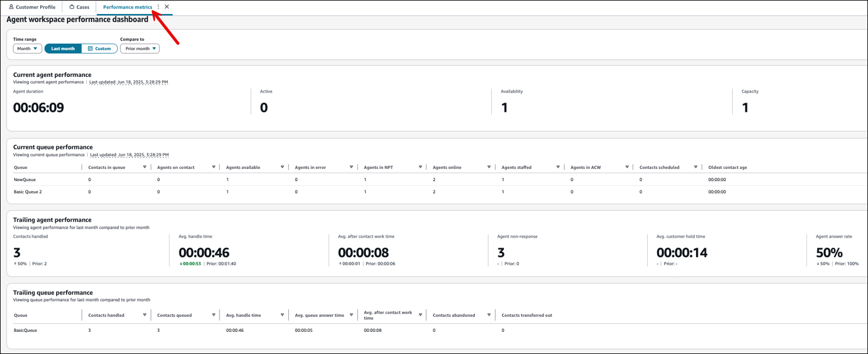Image resolution: width=868 pixels, height=354 pixels.
Task: Open the three-dot menu beside Performance metrics
Action: click(x=158, y=6)
